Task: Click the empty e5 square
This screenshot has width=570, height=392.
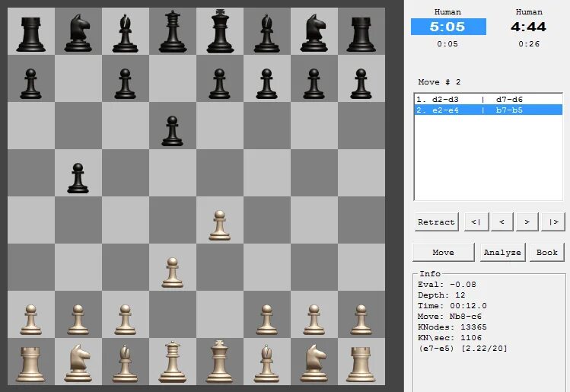Action: point(220,173)
